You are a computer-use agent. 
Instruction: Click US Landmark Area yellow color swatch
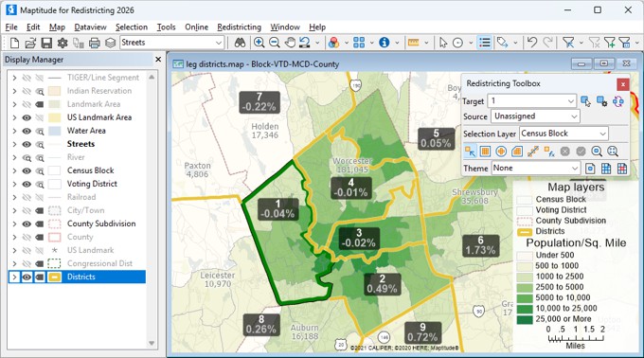coord(55,117)
